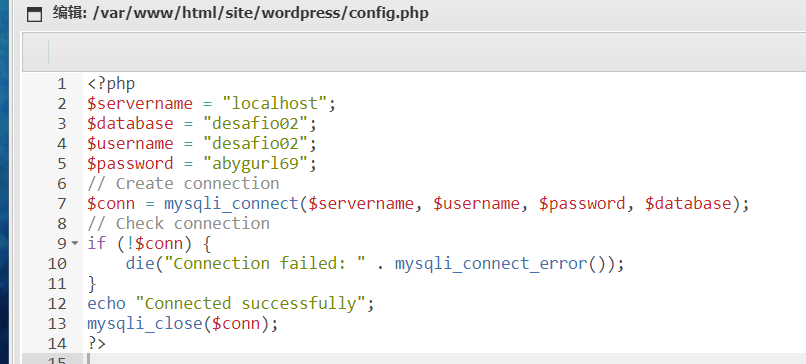The width and height of the screenshot is (806, 364).
Task: Click the window icon beside the file title
Action: (34, 14)
